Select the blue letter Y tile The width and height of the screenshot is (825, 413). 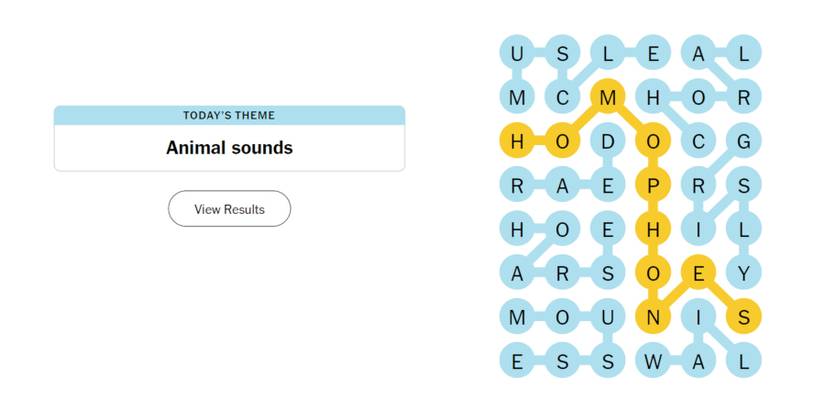tap(743, 272)
